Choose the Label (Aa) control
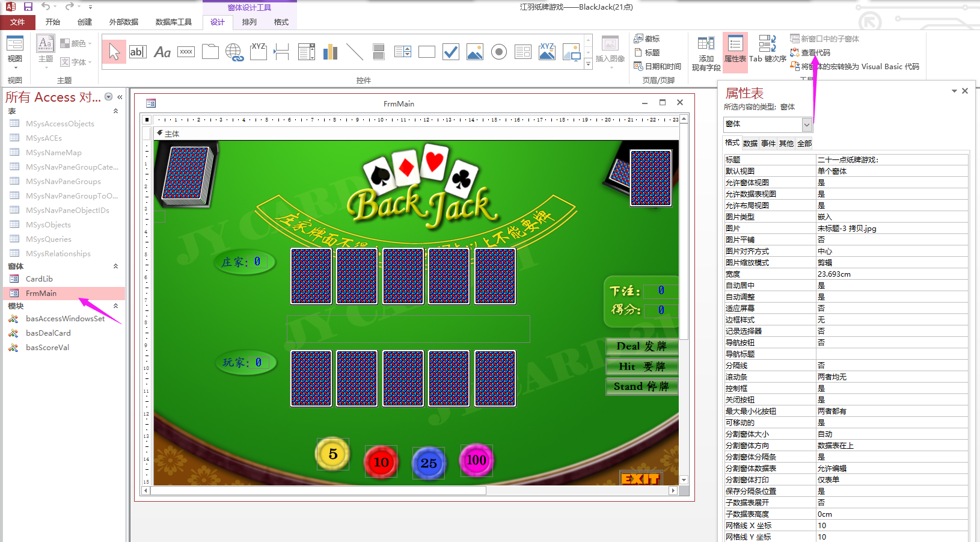This screenshot has height=542, width=980. pyautogui.click(x=162, y=52)
